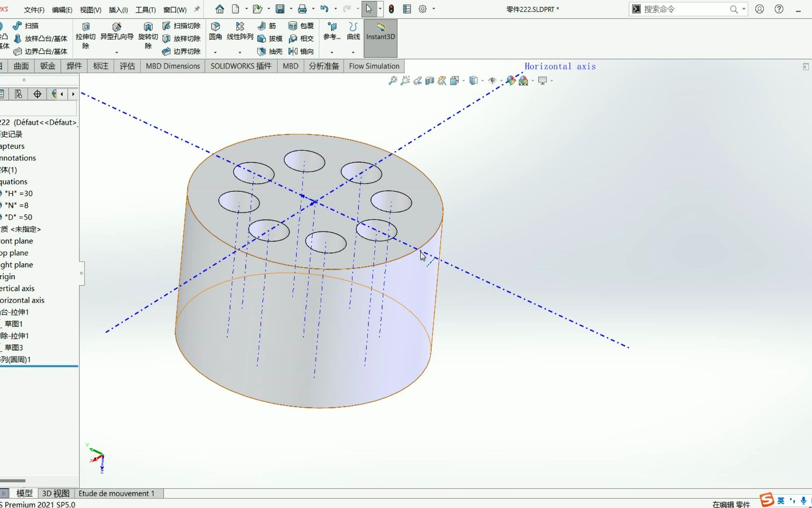Select the 镜向 Mirror feature

pyautogui.click(x=303, y=51)
